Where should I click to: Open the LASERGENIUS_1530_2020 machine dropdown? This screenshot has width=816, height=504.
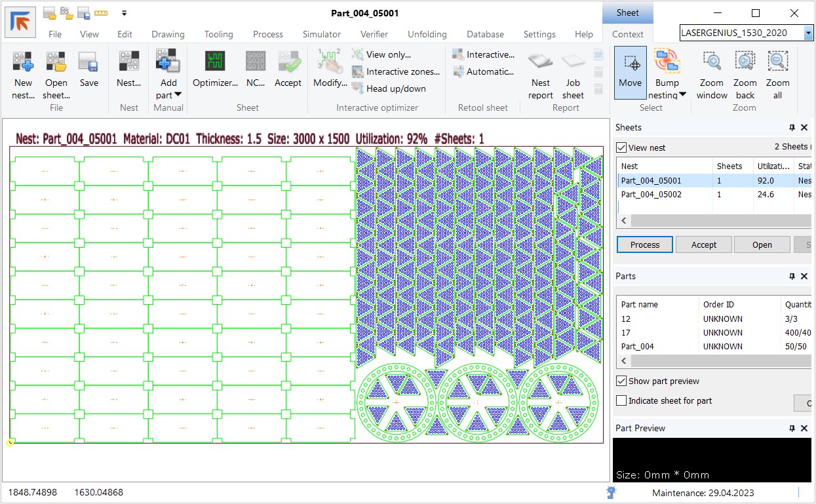coord(808,33)
